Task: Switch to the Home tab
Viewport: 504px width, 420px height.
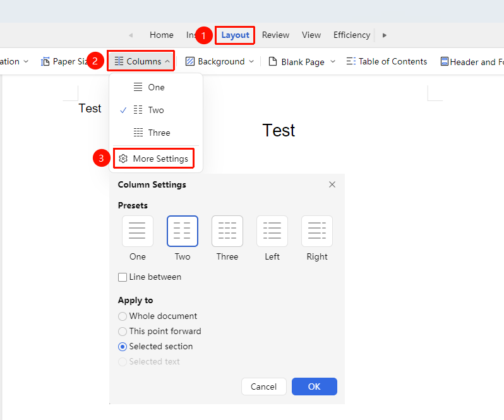Action: pyautogui.click(x=161, y=35)
